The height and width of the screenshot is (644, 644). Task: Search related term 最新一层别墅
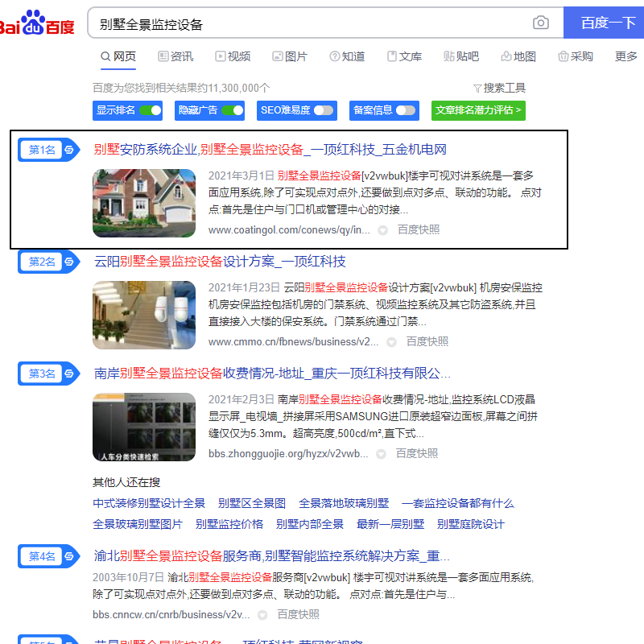click(x=390, y=524)
